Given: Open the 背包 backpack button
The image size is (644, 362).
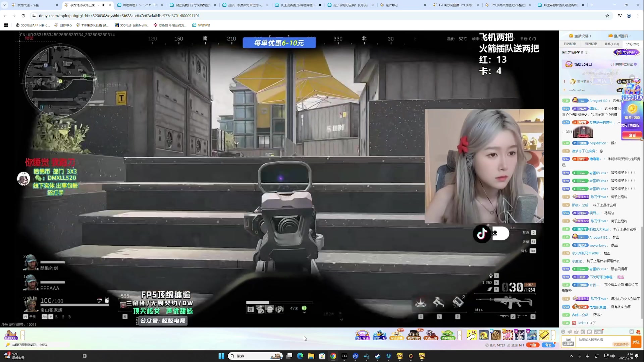Looking at the screenshot, I should point(548,345).
